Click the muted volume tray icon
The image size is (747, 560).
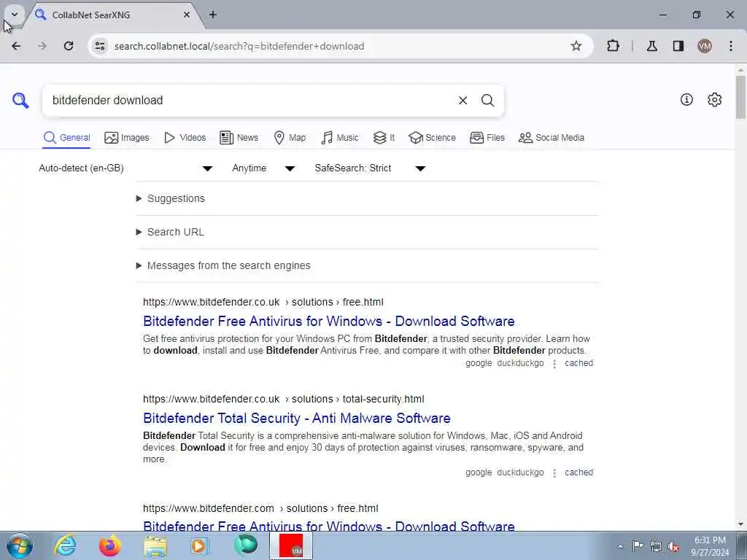(x=673, y=547)
